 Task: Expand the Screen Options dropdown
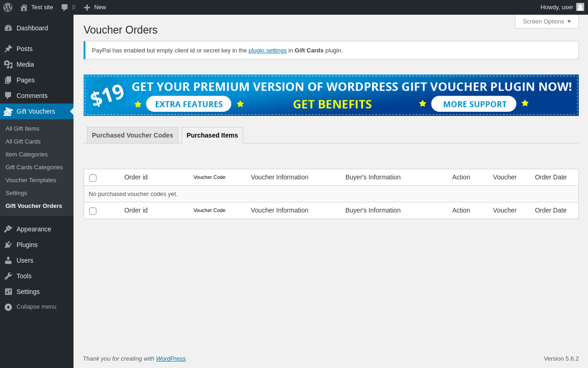[547, 21]
